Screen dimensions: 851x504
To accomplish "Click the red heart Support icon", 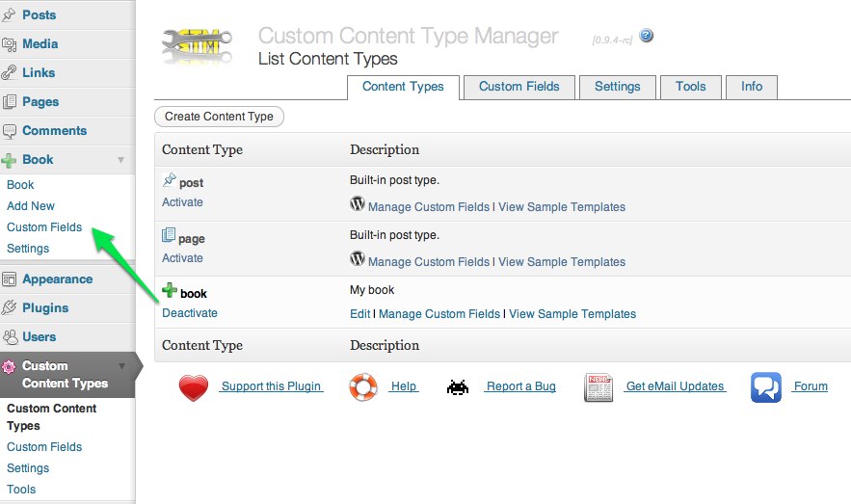I will (x=193, y=388).
